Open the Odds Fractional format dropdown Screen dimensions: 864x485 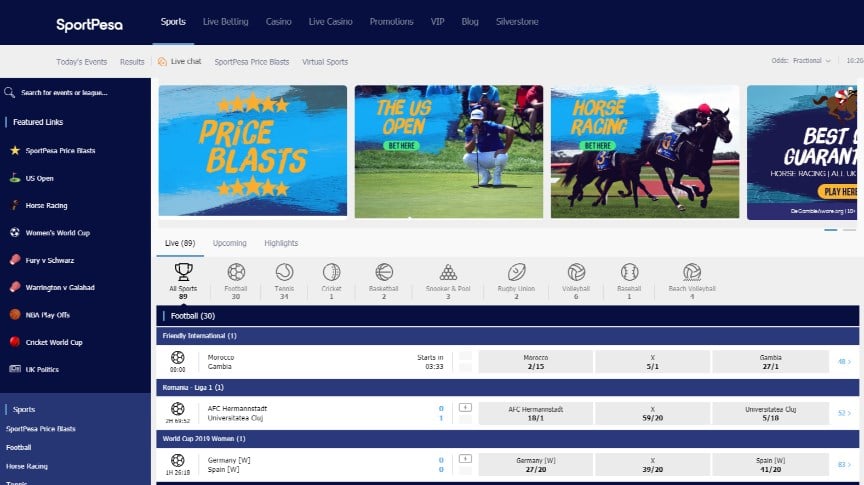(x=812, y=61)
